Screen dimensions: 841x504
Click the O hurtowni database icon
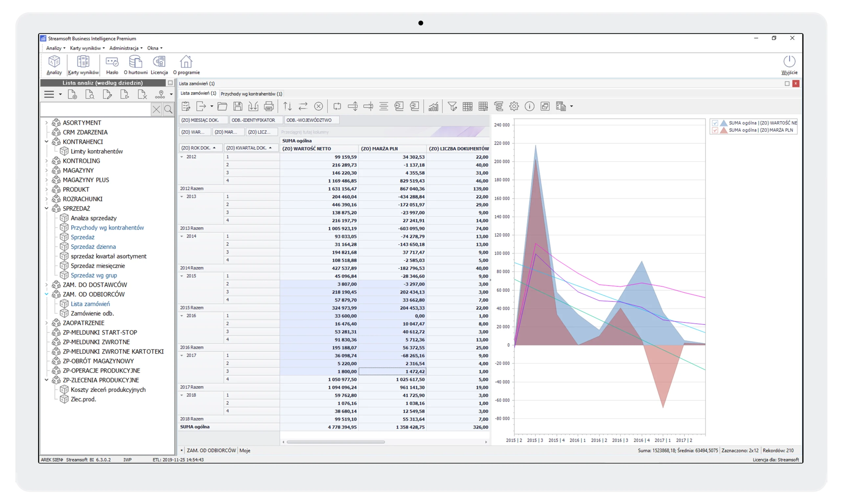click(135, 65)
